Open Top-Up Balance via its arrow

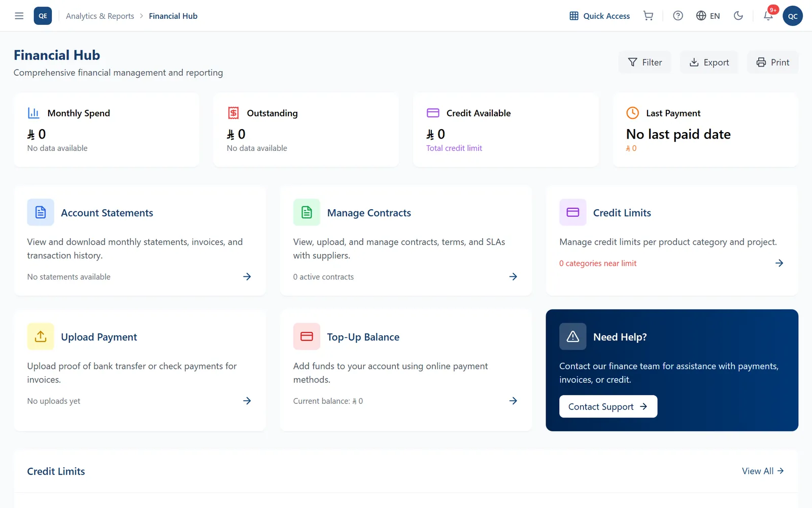tap(513, 401)
